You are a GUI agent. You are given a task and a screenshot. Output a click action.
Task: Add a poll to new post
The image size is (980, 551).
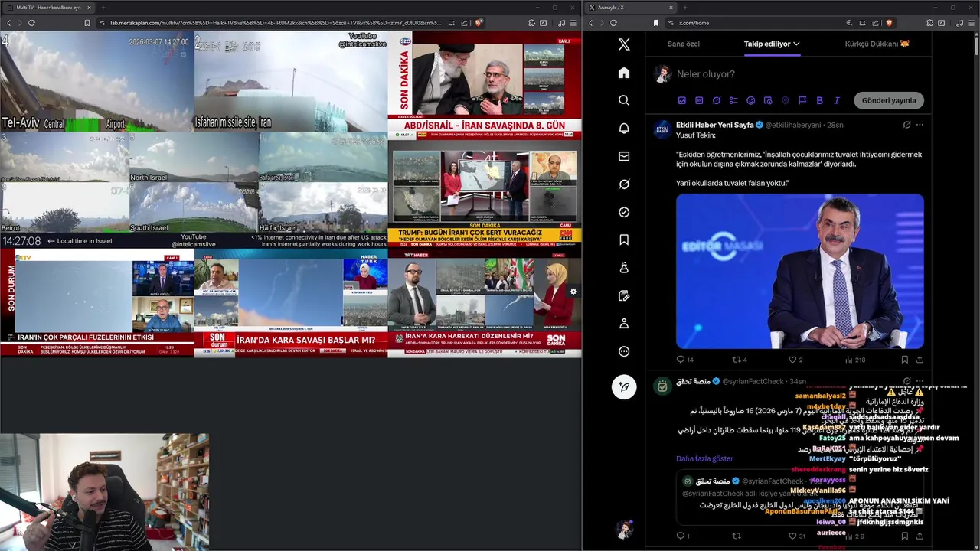[733, 100]
